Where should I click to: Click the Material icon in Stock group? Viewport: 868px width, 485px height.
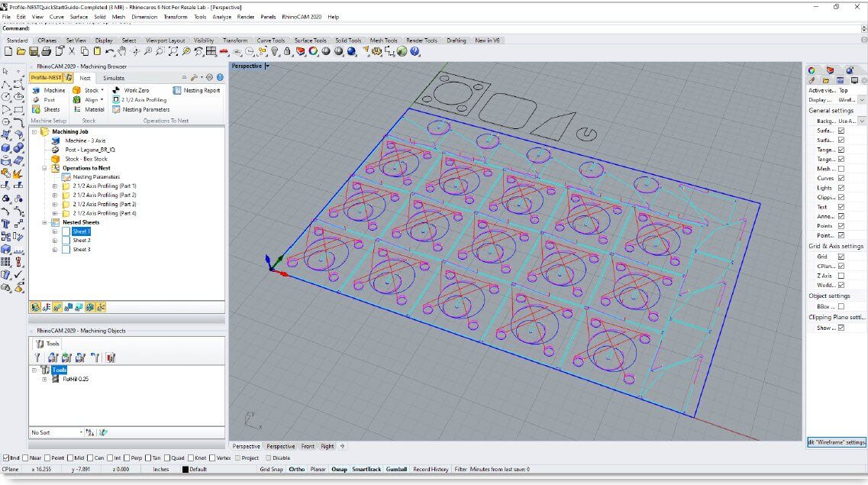[x=77, y=109]
